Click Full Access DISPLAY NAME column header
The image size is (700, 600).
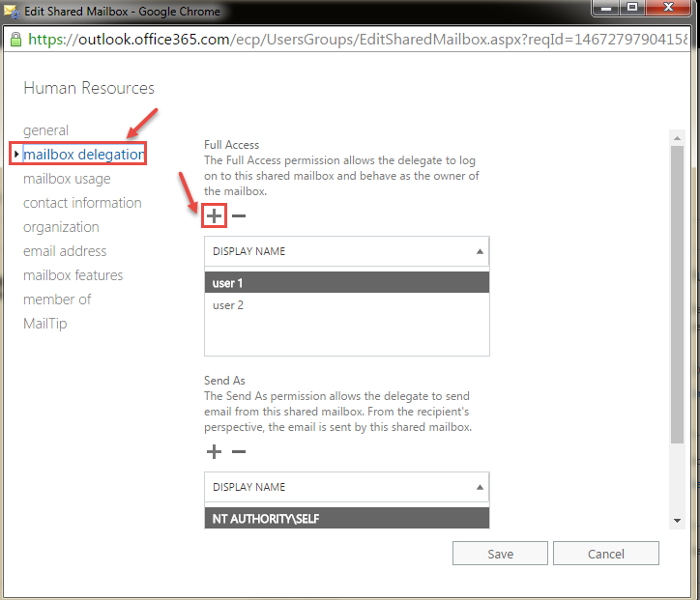(x=346, y=251)
